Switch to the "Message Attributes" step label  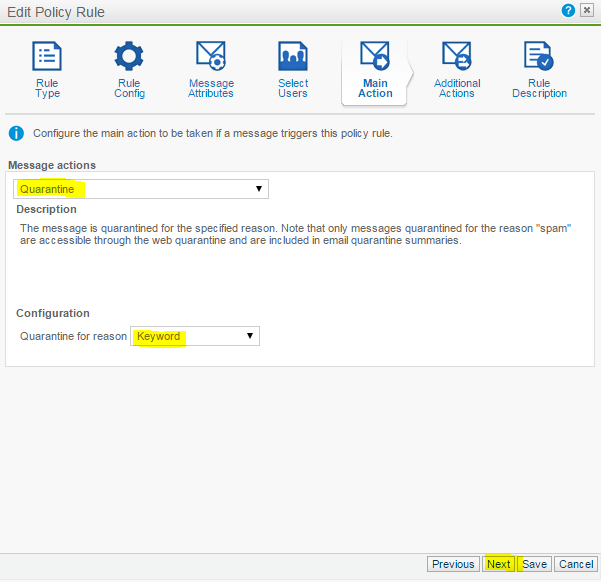[211, 88]
